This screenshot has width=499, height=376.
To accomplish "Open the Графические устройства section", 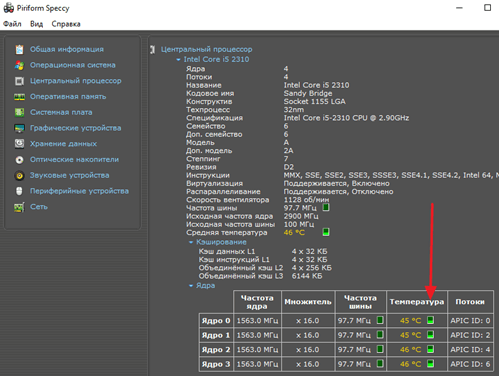I will coord(76,128).
